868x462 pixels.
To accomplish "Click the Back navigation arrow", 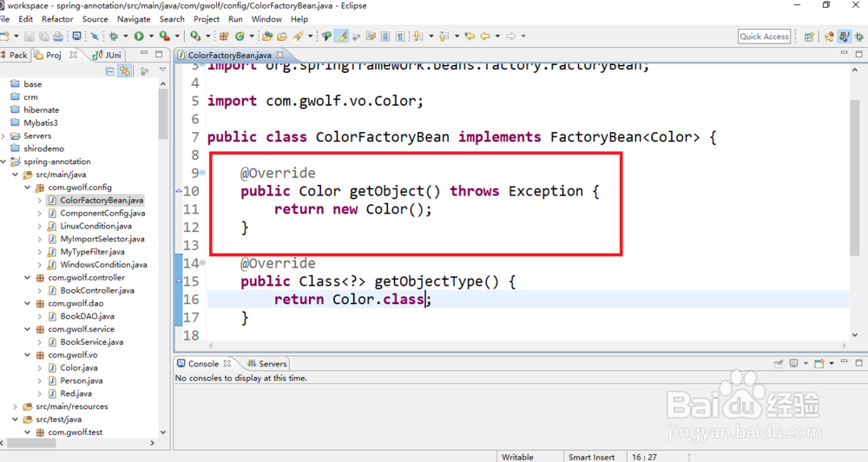I will pos(485,36).
